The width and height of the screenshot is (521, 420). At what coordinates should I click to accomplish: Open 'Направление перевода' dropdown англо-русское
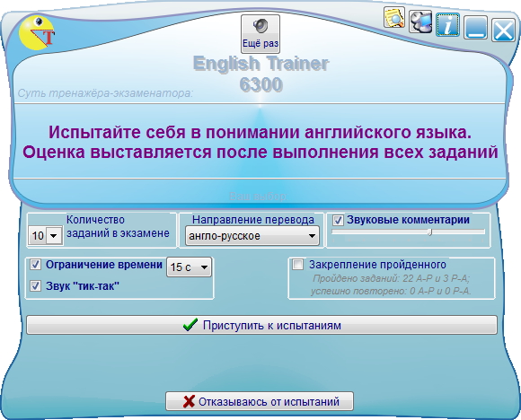pyautogui.click(x=252, y=236)
